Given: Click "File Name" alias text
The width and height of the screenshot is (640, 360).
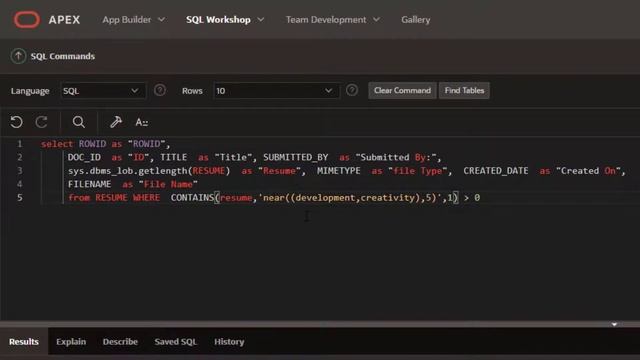Looking at the screenshot, I should pyautogui.click(x=168, y=184).
